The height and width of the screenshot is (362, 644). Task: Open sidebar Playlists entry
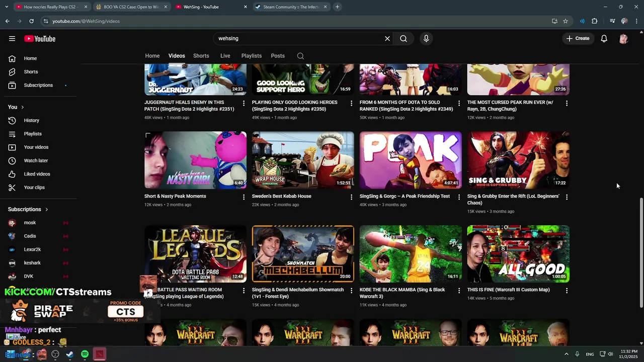click(x=33, y=134)
